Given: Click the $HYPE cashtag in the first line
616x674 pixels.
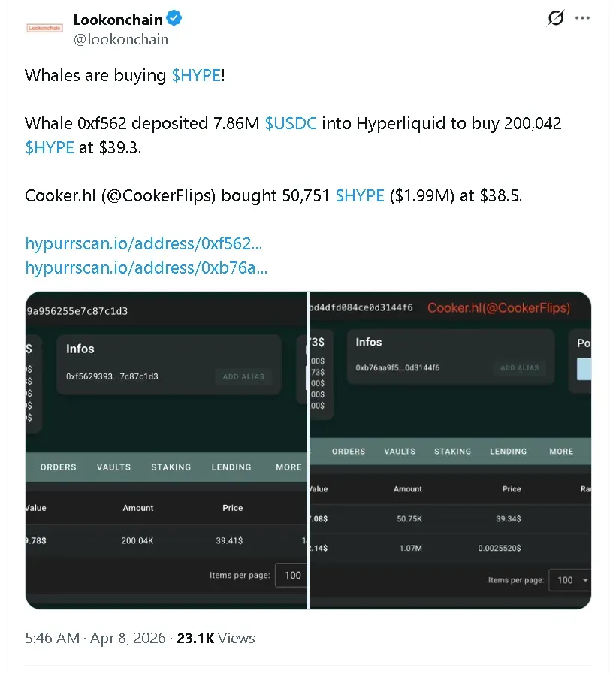Looking at the screenshot, I should [196, 75].
